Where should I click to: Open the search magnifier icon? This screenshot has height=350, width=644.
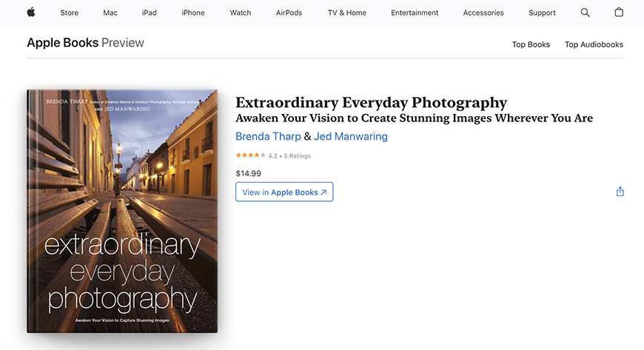click(x=585, y=13)
